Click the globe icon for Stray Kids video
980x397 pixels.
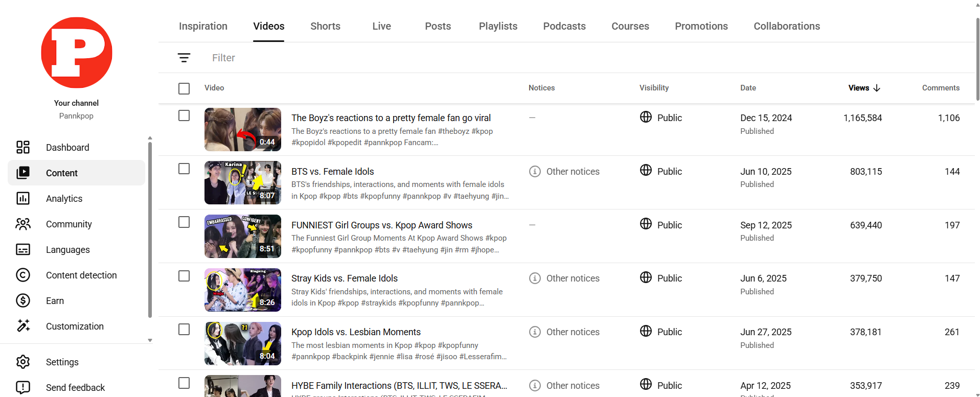coord(646,277)
